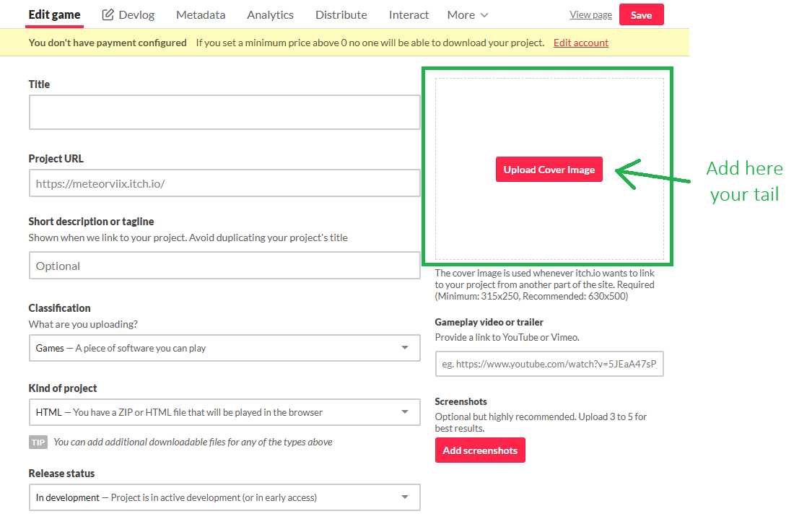Click into the Project URL field
This screenshot has height=532, width=812.
[x=224, y=183]
